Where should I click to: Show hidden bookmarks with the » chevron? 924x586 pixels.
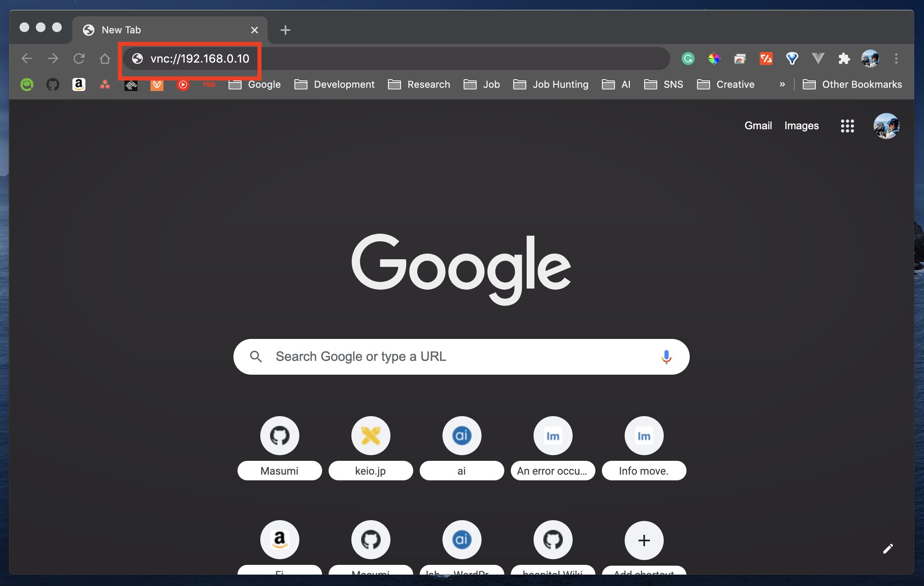click(782, 85)
